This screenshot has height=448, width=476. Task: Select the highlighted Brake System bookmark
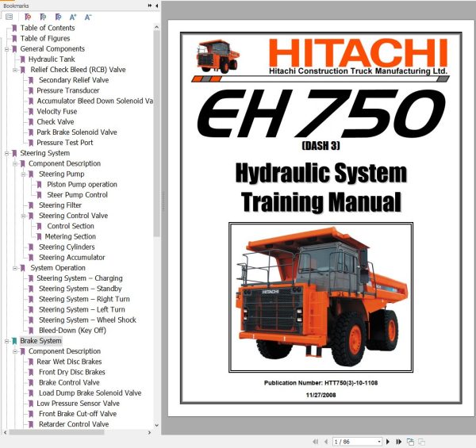(40, 341)
